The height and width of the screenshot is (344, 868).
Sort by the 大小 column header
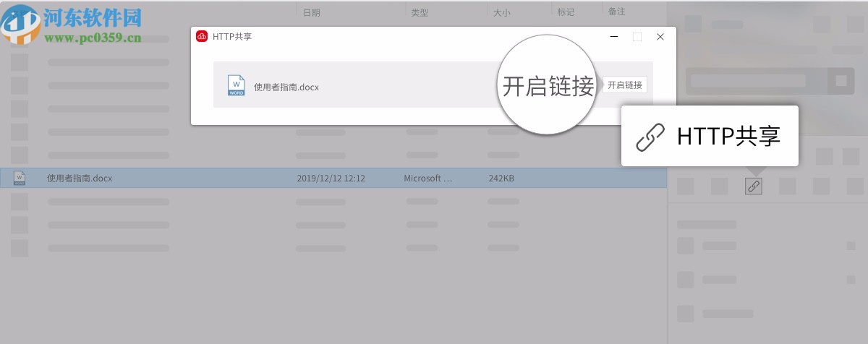click(502, 12)
